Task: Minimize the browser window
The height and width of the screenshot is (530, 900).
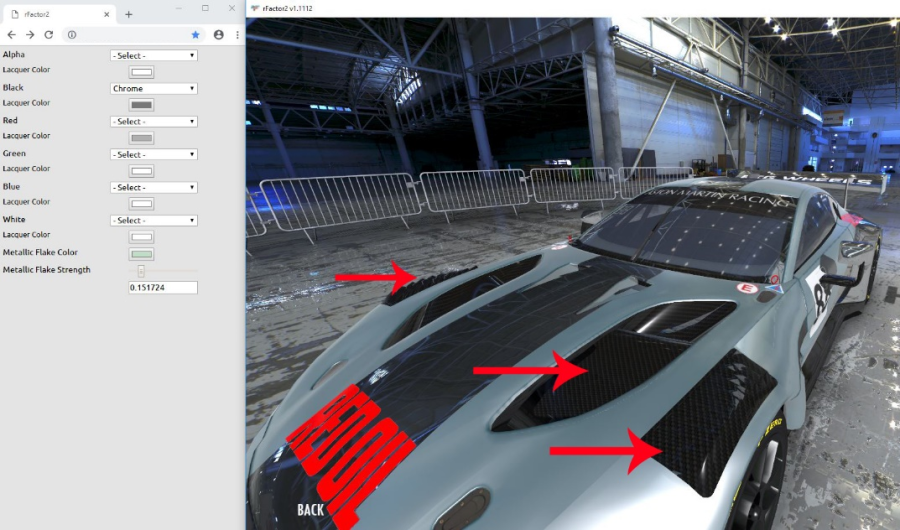Action: pyautogui.click(x=179, y=8)
